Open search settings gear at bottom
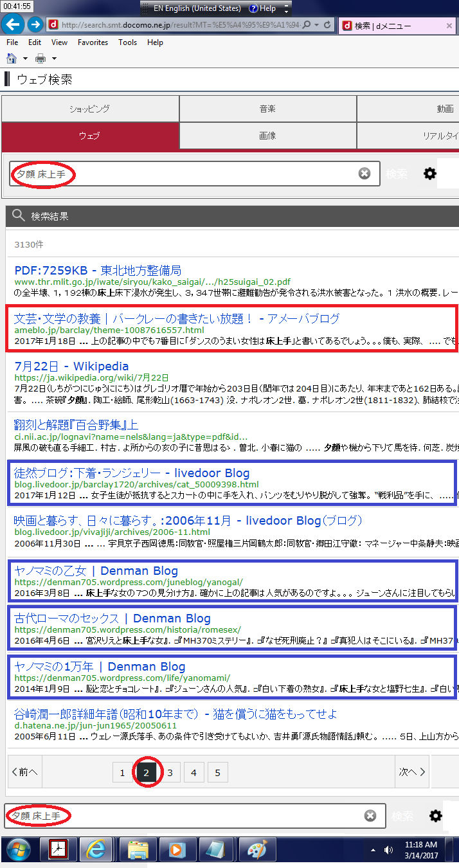This screenshot has height=868, width=459. (436, 816)
